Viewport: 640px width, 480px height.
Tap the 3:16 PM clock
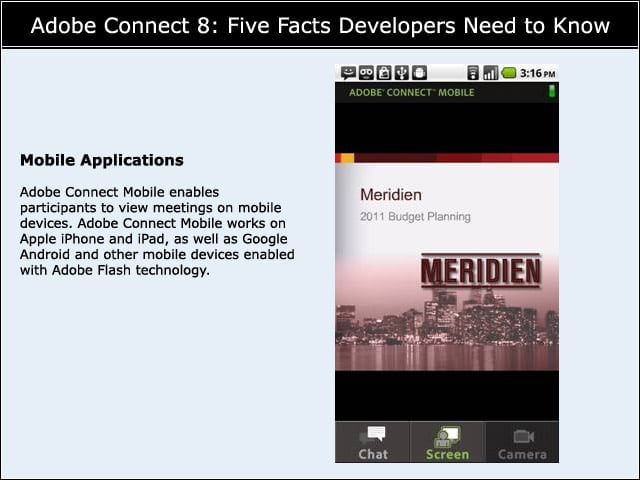tap(537, 73)
